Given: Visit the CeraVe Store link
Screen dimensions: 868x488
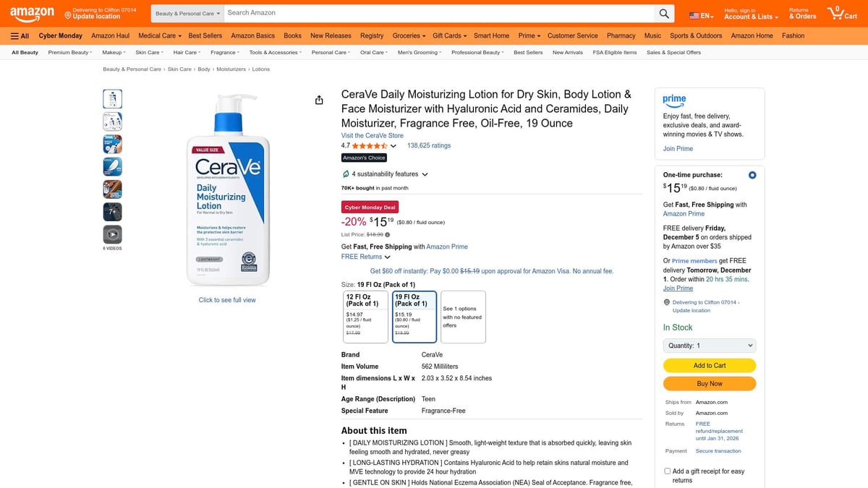Looking at the screenshot, I should point(372,135).
